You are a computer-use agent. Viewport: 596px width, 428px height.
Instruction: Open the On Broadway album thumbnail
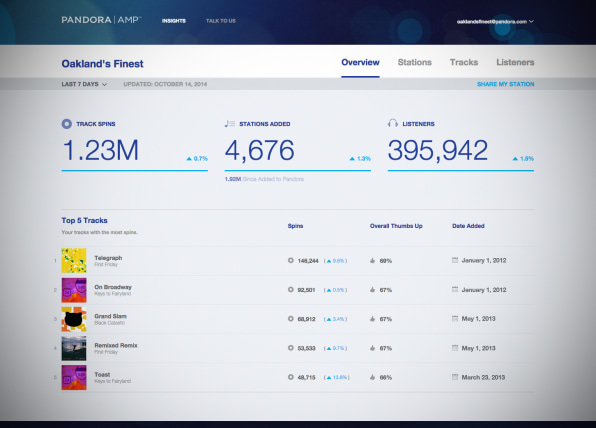(x=74, y=290)
